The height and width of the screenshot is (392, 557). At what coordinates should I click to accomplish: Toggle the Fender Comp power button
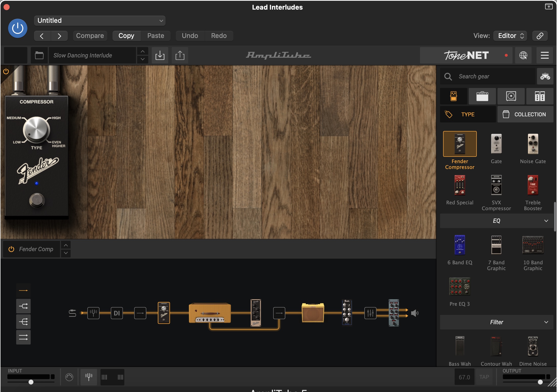pyautogui.click(x=11, y=249)
